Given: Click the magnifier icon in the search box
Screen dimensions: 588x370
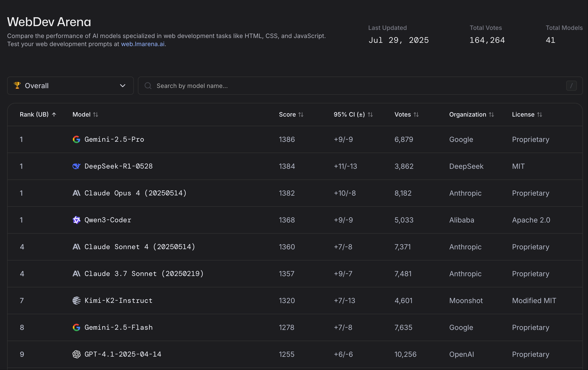Looking at the screenshot, I should pyautogui.click(x=148, y=86).
